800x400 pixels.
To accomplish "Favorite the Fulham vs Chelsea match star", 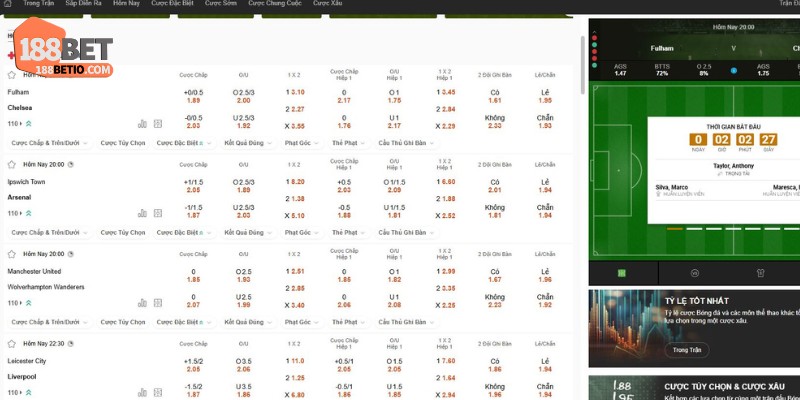I will [x=12, y=75].
